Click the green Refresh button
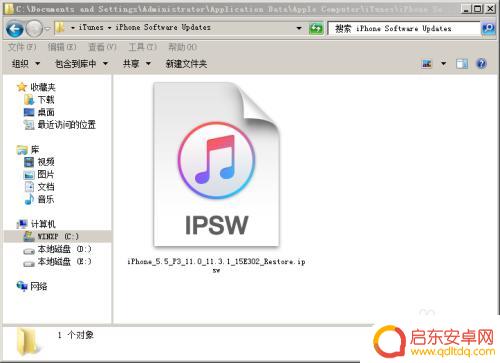500x363 pixels. pyautogui.click(x=316, y=28)
